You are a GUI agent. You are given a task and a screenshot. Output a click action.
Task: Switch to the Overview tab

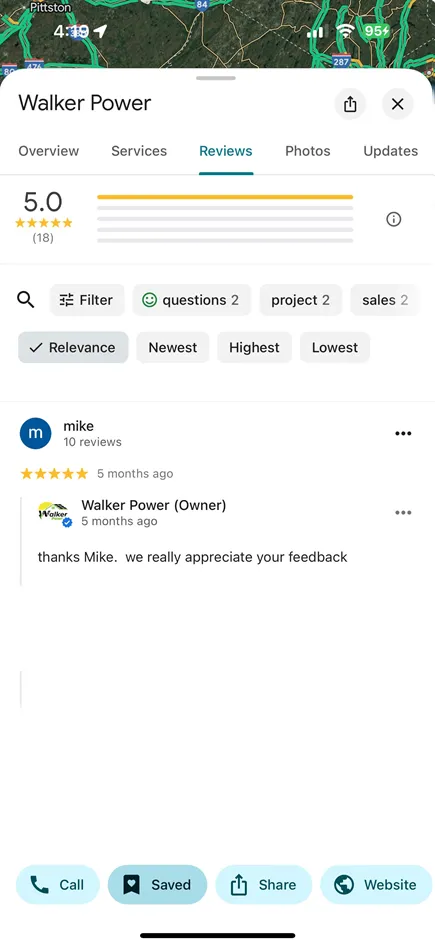click(48, 151)
